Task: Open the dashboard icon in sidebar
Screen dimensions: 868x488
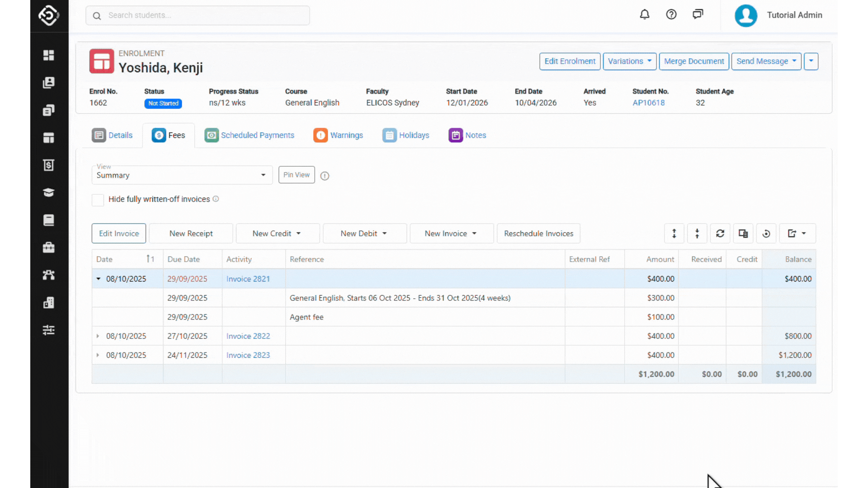Action: (x=49, y=55)
